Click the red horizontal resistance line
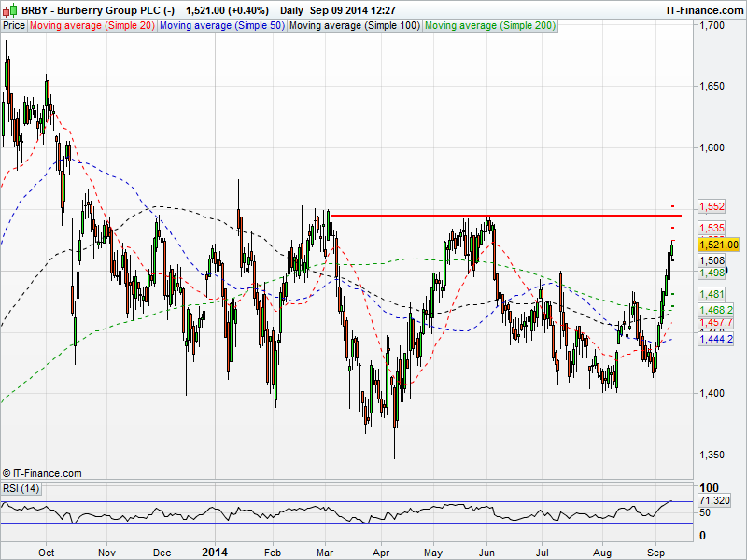The height and width of the screenshot is (560, 747). (504, 216)
